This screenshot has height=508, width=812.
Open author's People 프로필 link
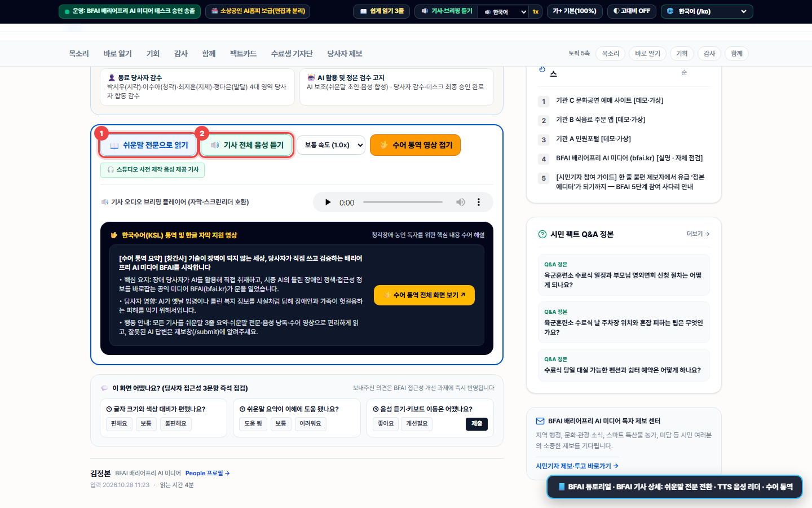(207, 474)
